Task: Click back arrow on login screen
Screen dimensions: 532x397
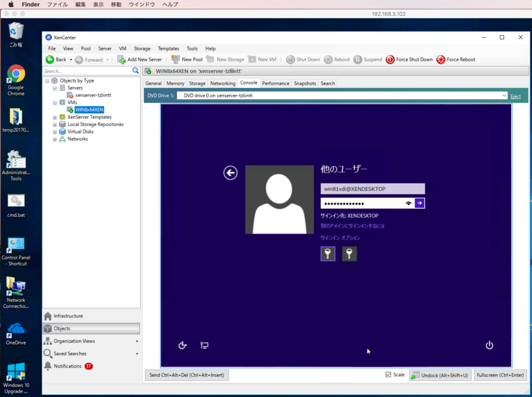Action: (x=230, y=173)
